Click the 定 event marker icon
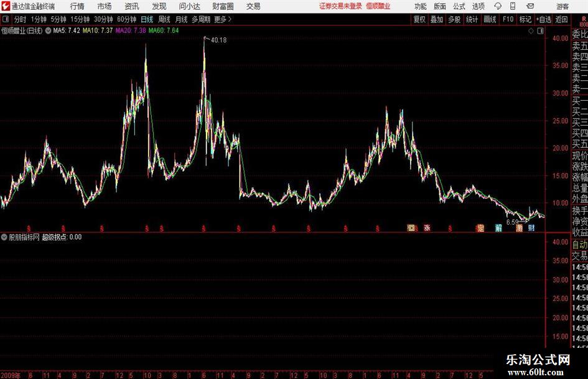Screen dimensions: 588x379 click(x=480, y=228)
